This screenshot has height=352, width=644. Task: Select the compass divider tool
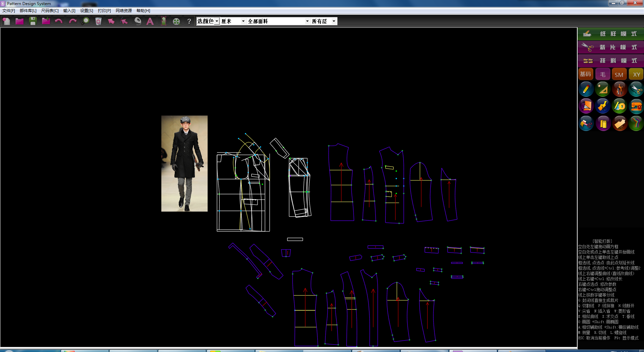(619, 89)
